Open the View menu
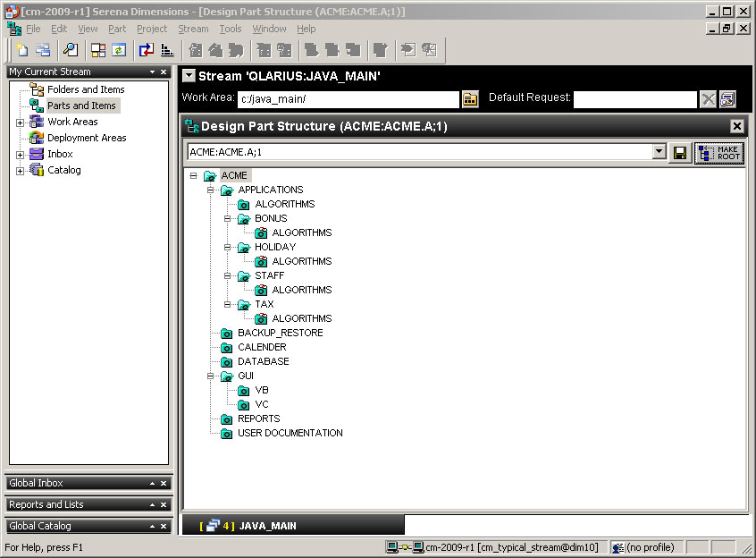Viewport: 756px width, 558px height. (88, 29)
